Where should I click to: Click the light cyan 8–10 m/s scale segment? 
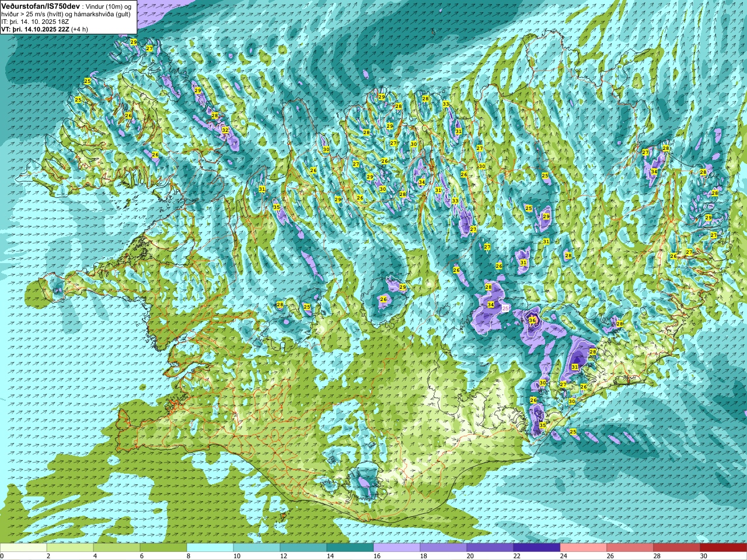point(210,548)
